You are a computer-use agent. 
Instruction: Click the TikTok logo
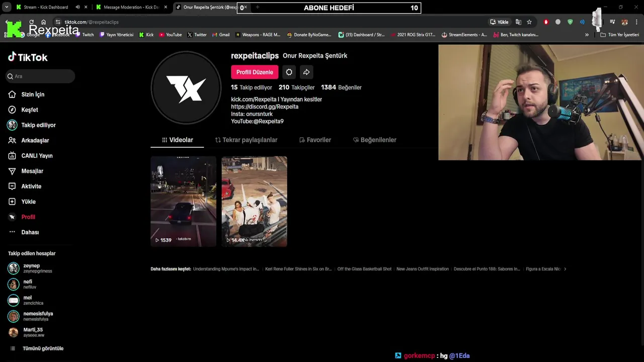pyautogui.click(x=28, y=57)
